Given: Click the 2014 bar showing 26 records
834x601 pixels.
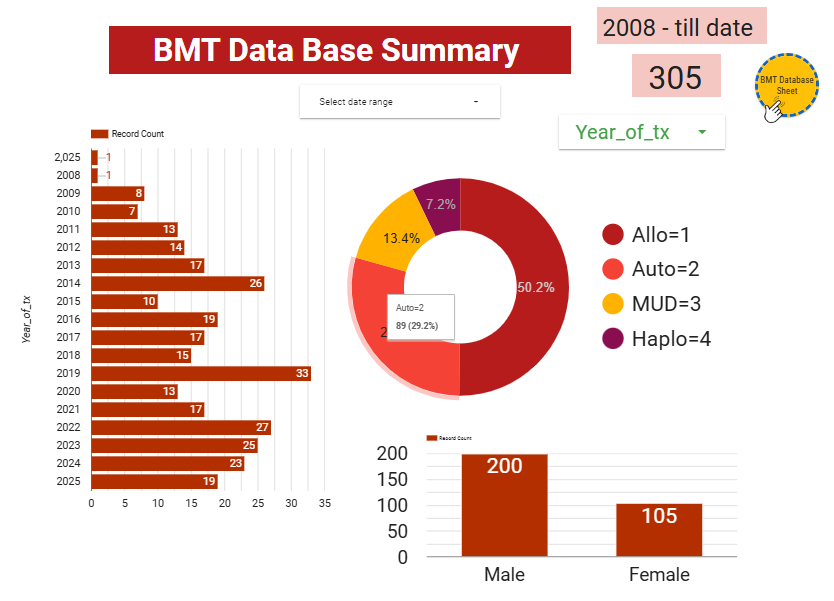Looking at the screenshot, I should (177, 283).
